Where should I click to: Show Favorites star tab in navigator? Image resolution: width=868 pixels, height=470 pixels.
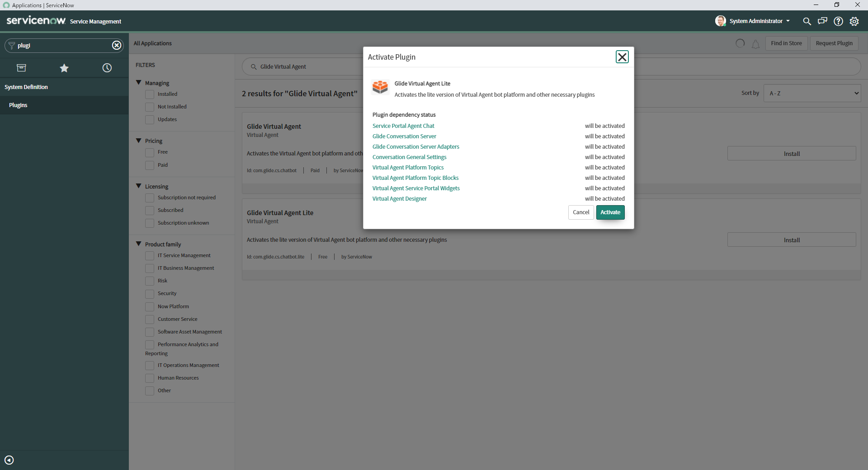click(x=64, y=68)
